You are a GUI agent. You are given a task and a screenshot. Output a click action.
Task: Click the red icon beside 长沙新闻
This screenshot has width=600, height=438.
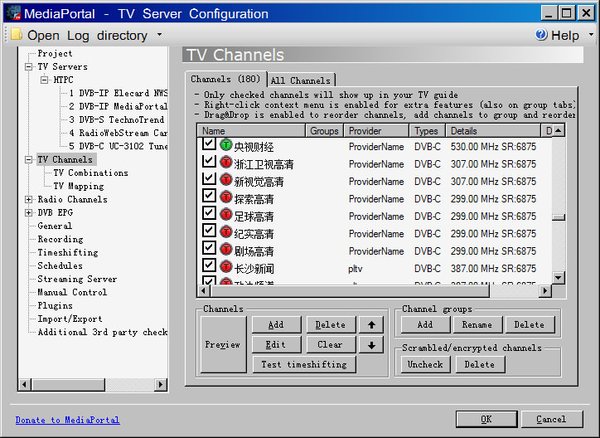click(226, 267)
